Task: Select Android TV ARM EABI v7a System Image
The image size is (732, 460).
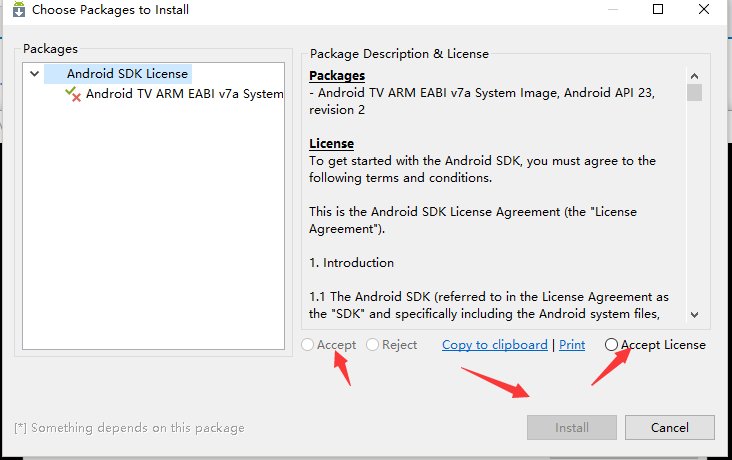Action: (x=184, y=94)
